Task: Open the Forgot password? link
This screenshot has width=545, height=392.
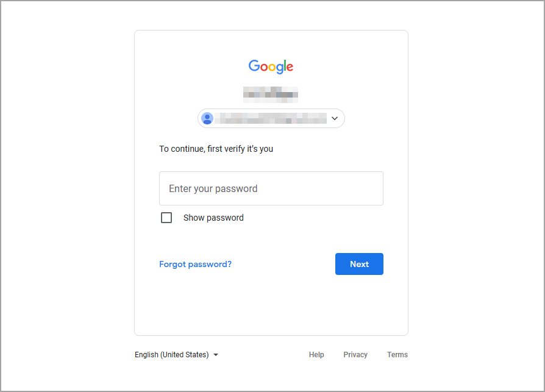Action: pos(195,264)
